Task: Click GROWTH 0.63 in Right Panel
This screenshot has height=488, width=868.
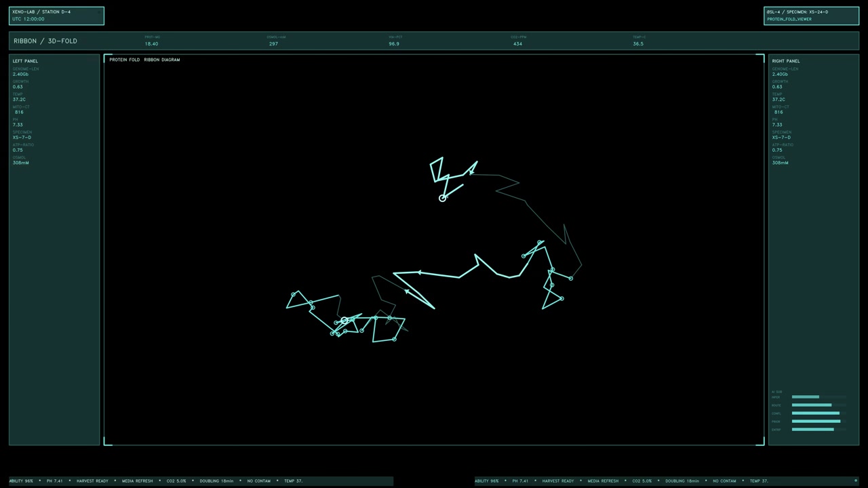Action: 780,84
